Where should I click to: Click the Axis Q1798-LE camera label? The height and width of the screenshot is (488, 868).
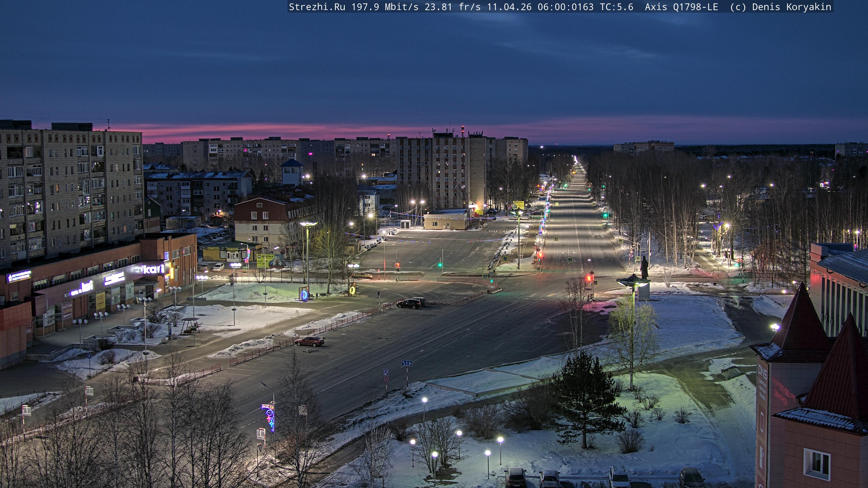(x=681, y=7)
